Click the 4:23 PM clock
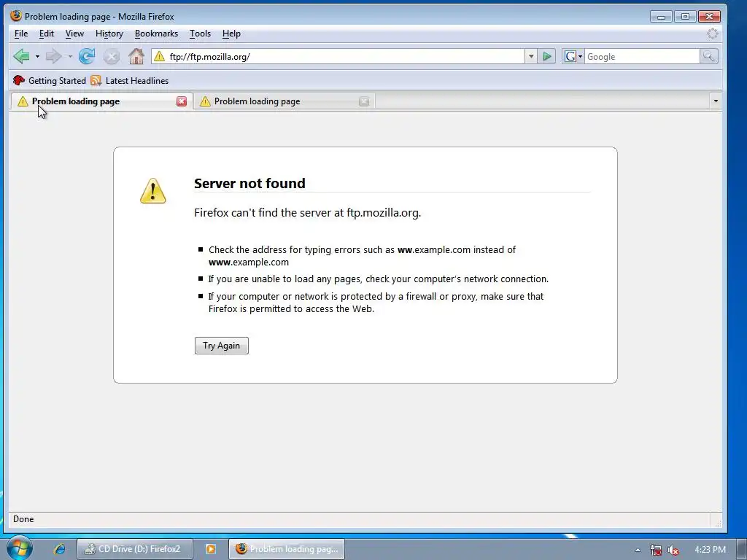Viewport: 747px width, 560px height. [710, 550]
